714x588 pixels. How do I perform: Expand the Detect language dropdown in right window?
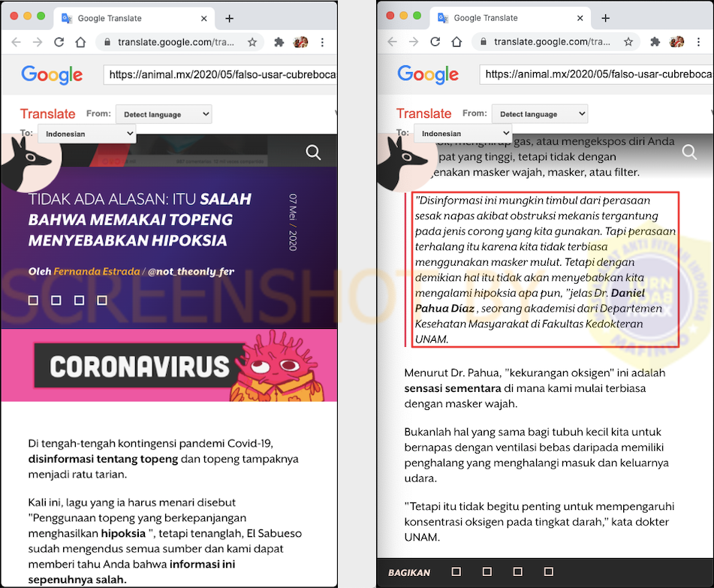point(540,114)
